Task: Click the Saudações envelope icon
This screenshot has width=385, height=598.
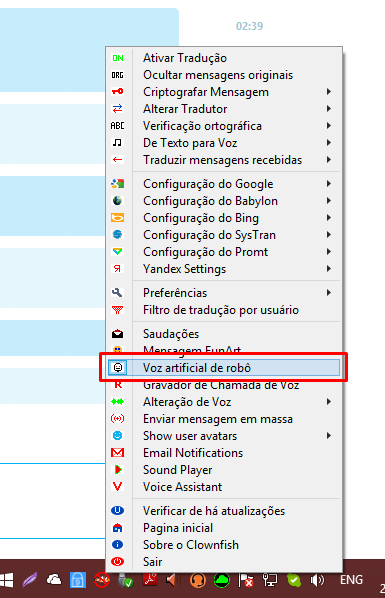Action: (x=118, y=334)
